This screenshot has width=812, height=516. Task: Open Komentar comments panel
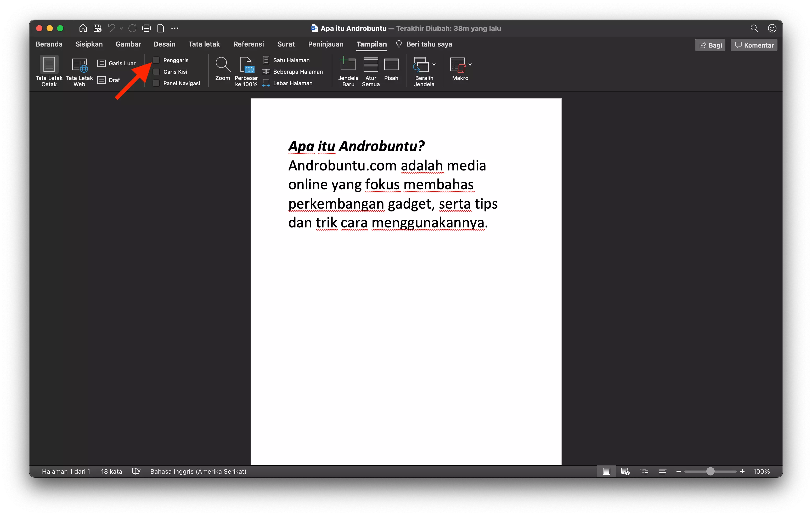(x=754, y=45)
